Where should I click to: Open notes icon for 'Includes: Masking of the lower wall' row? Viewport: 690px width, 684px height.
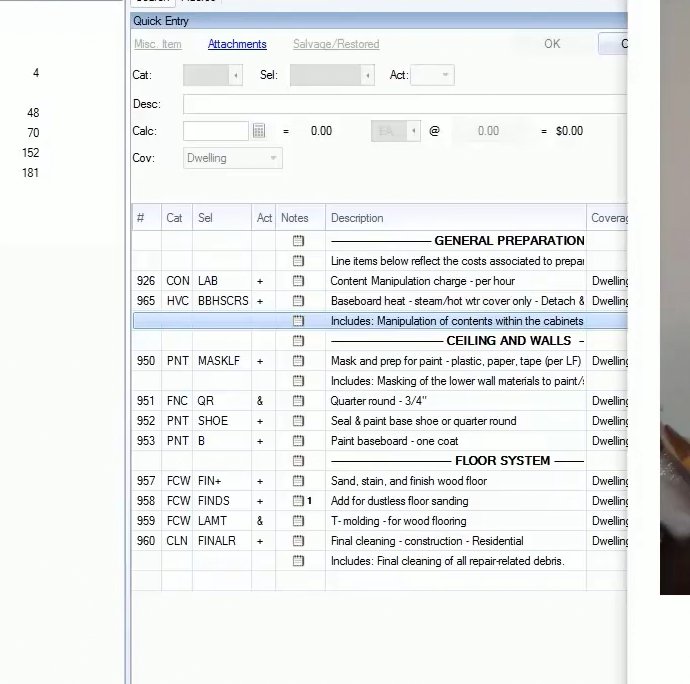click(x=298, y=381)
